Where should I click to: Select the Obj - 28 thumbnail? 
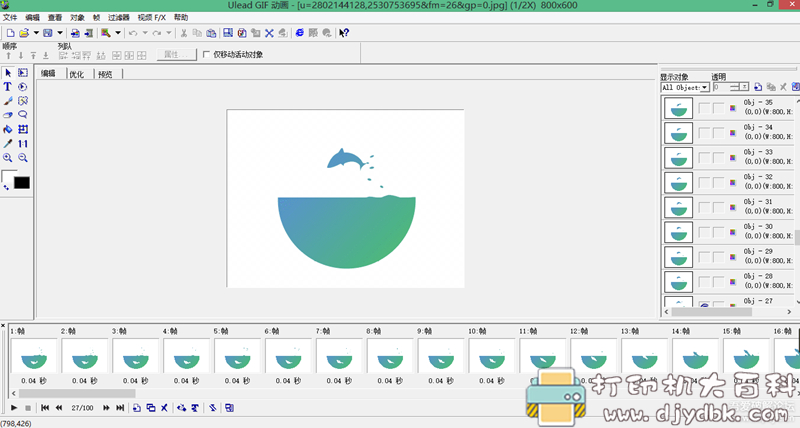(x=678, y=282)
